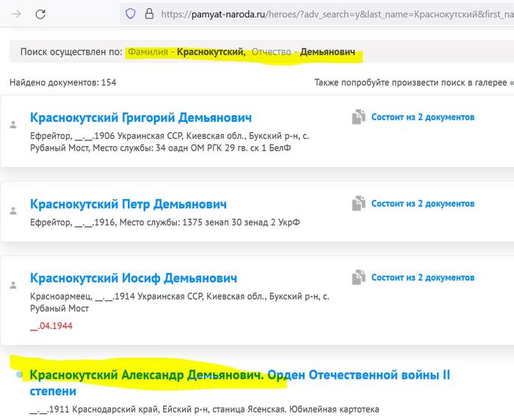
Task: Click the person icon beside Краснокутский Иосиф
Action: 12,285
